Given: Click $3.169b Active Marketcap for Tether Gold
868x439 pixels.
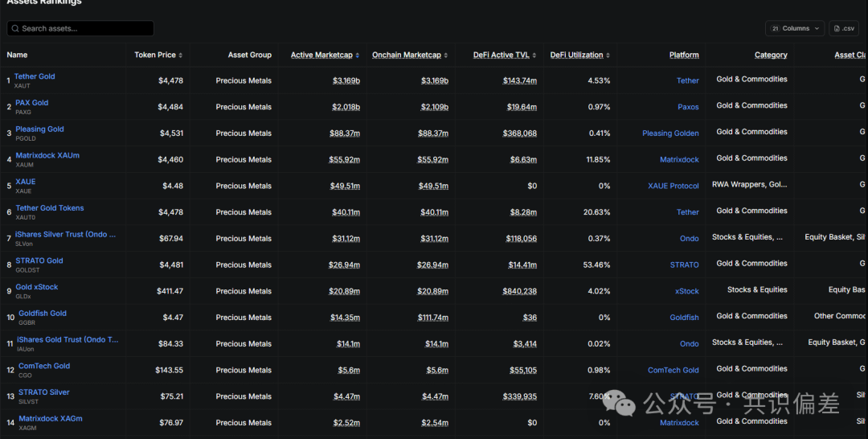Looking at the screenshot, I should point(346,81).
